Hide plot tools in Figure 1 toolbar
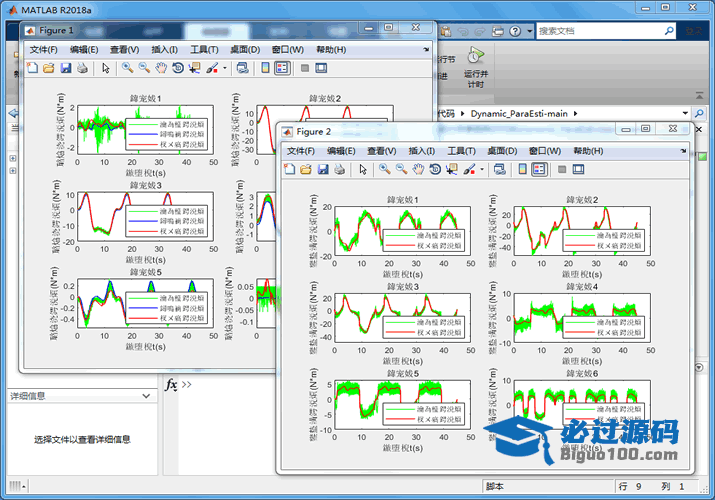This screenshot has width=715, height=500. pyautogui.click(x=305, y=68)
